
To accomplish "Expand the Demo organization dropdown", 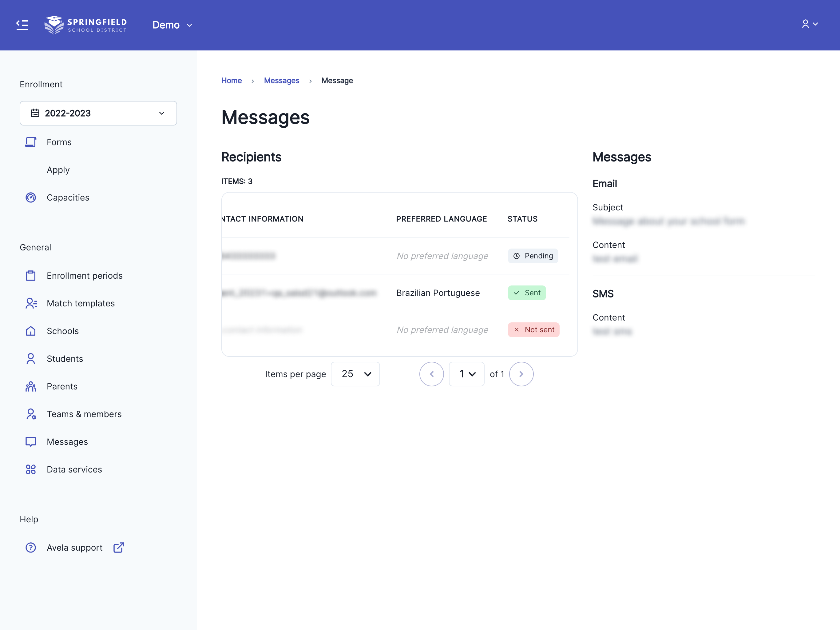I will pyautogui.click(x=172, y=25).
